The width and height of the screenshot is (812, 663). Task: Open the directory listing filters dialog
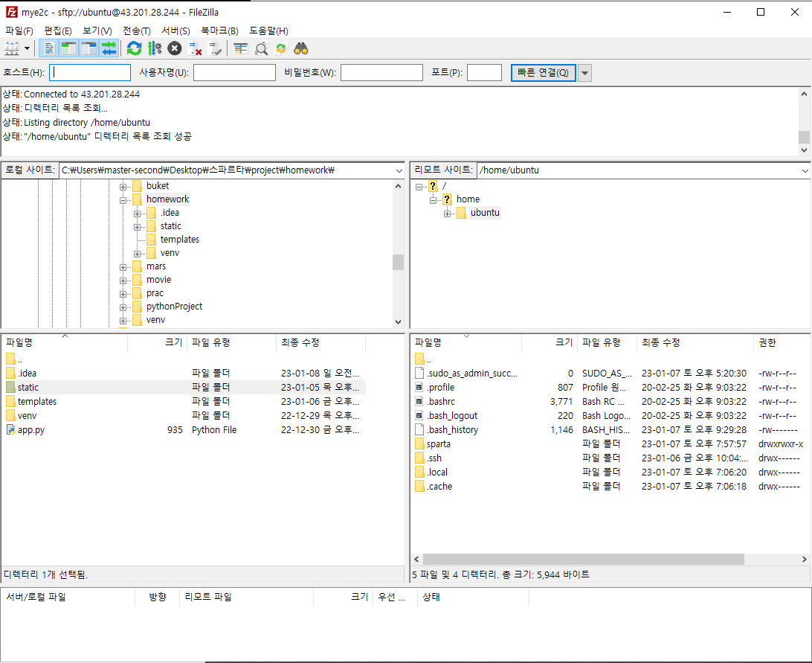pos(240,48)
